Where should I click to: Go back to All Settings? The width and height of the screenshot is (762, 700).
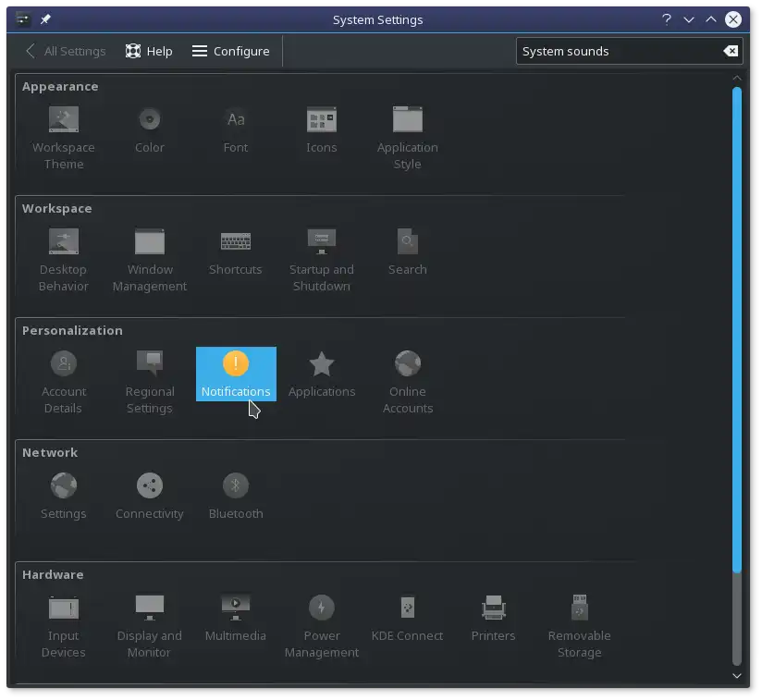(65, 51)
